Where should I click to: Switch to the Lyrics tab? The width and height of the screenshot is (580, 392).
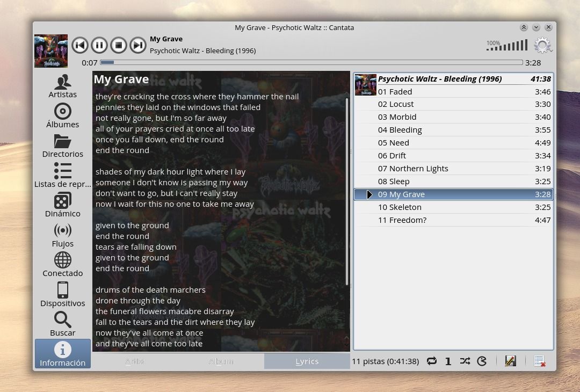click(307, 361)
